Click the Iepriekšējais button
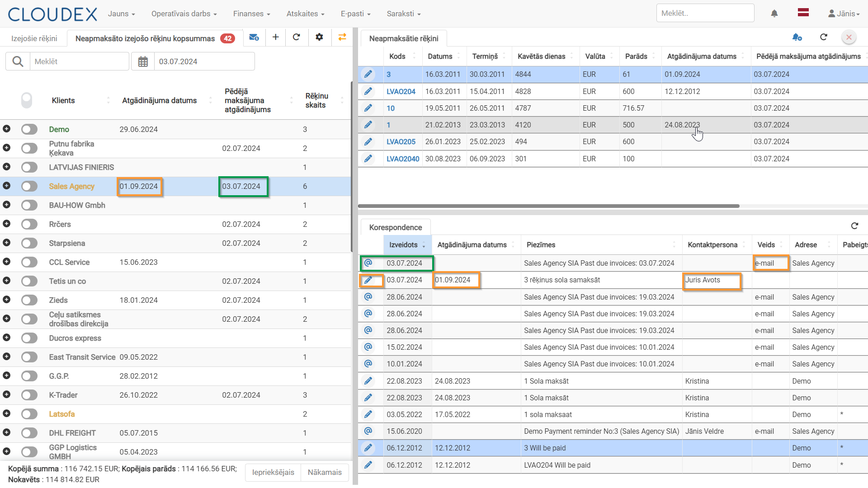The width and height of the screenshot is (868, 488). point(273,472)
